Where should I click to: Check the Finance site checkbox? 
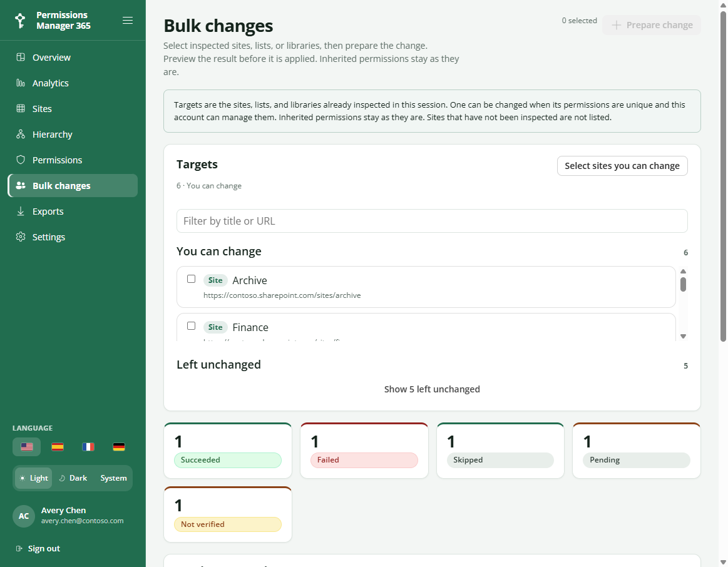click(192, 325)
